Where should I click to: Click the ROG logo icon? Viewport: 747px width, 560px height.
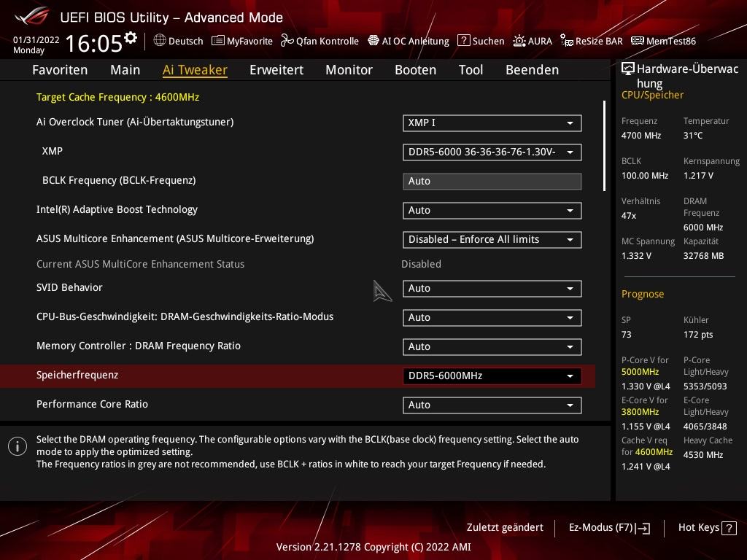[x=32, y=16]
